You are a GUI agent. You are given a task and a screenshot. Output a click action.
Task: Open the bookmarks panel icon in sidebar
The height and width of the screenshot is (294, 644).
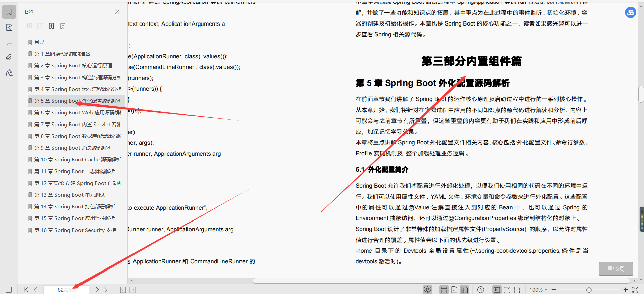tap(9, 12)
